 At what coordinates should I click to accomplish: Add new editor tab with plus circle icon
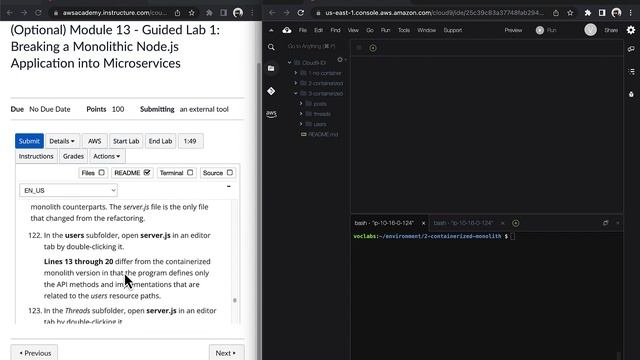click(373, 48)
